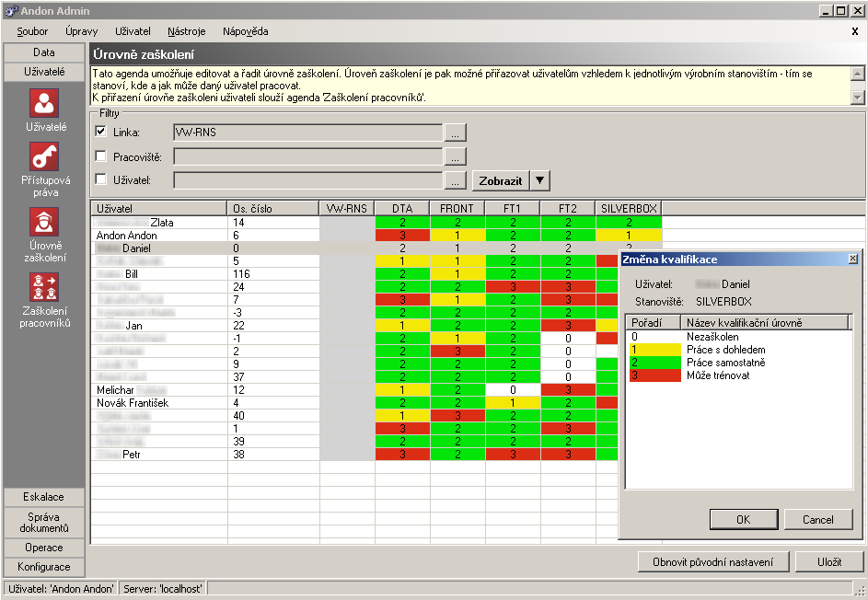Viewport: 868px width, 600px height.
Task: Enable the Uživatel filter checkbox
Action: coord(101,179)
